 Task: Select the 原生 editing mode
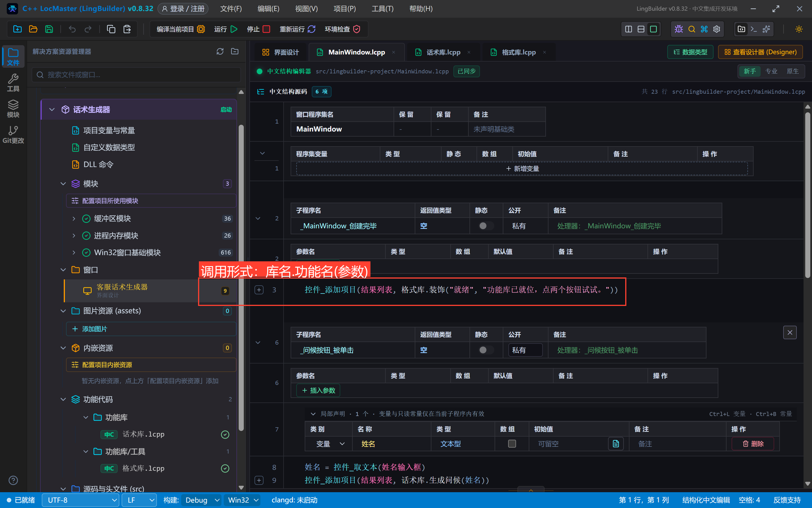point(793,71)
